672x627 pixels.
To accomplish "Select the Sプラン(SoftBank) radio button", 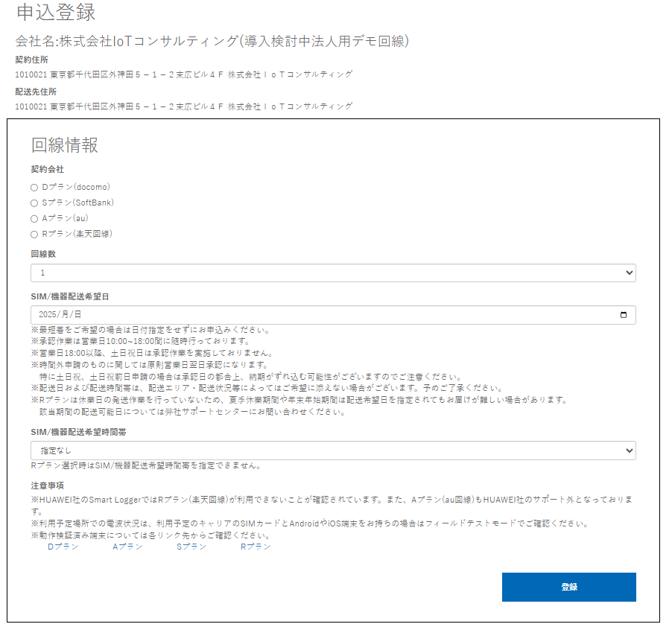I will tap(34, 203).
